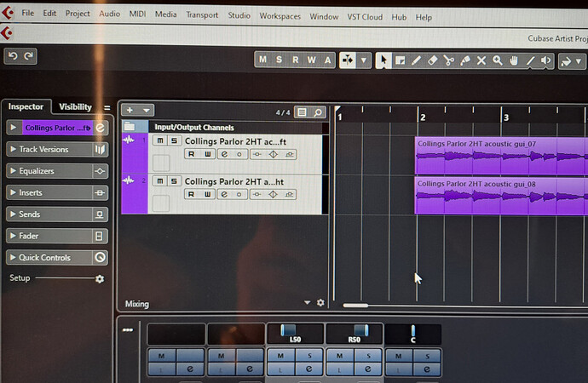Select the Erase tool
Image resolution: width=588 pixels, height=383 pixels.
tap(432, 60)
